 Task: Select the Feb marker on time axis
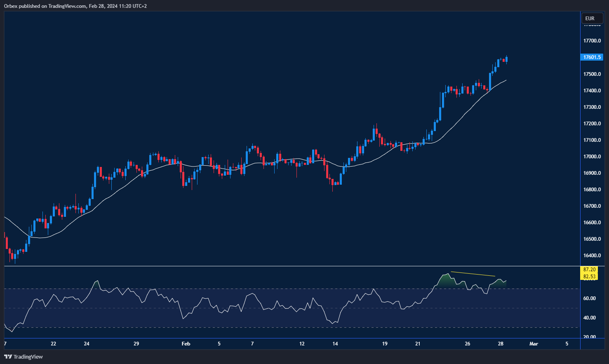coord(186,344)
